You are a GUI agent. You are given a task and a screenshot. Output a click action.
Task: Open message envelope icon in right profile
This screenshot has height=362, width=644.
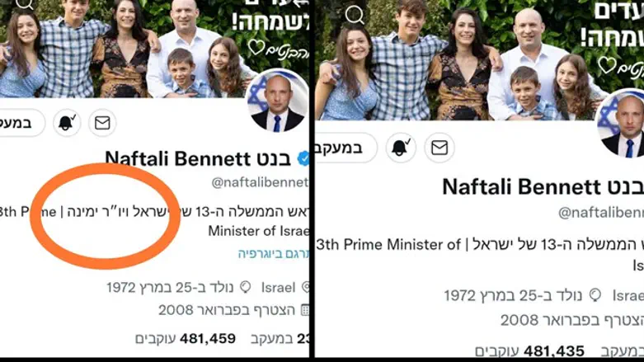click(x=439, y=147)
